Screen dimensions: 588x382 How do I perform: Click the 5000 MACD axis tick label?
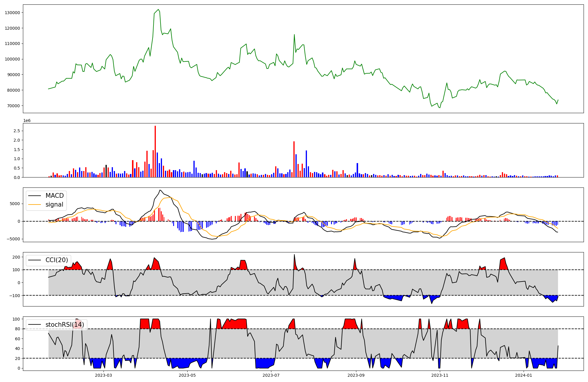tap(15, 204)
